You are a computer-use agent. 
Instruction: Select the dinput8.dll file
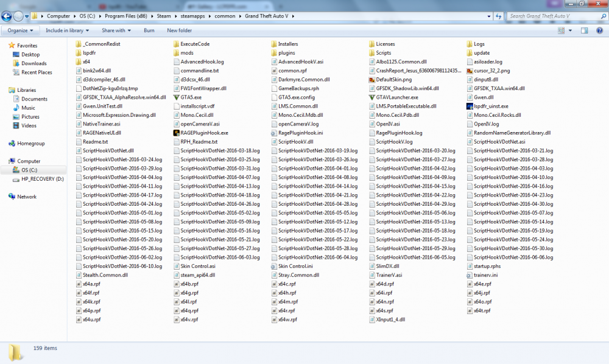coord(485,80)
